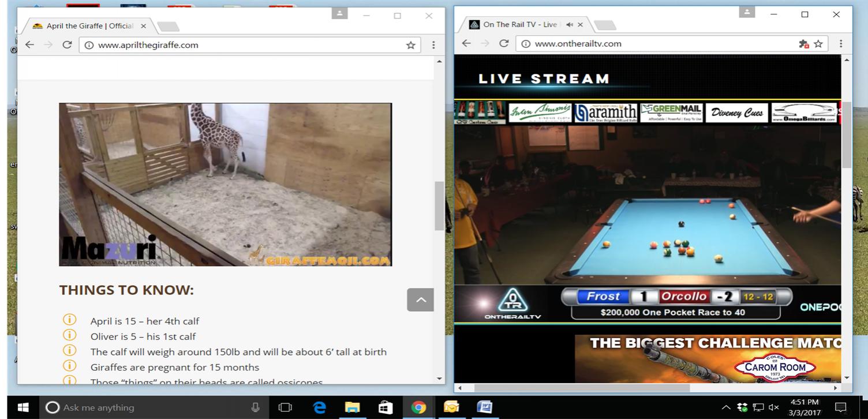Click the blocked plugin icon in address bar
This screenshot has width=868, height=419.
[x=803, y=44]
